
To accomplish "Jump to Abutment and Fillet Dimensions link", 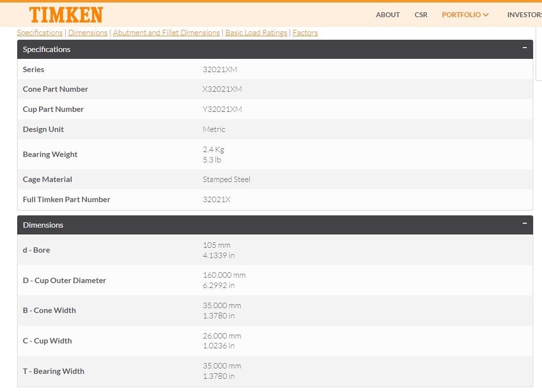I will pyautogui.click(x=166, y=32).
